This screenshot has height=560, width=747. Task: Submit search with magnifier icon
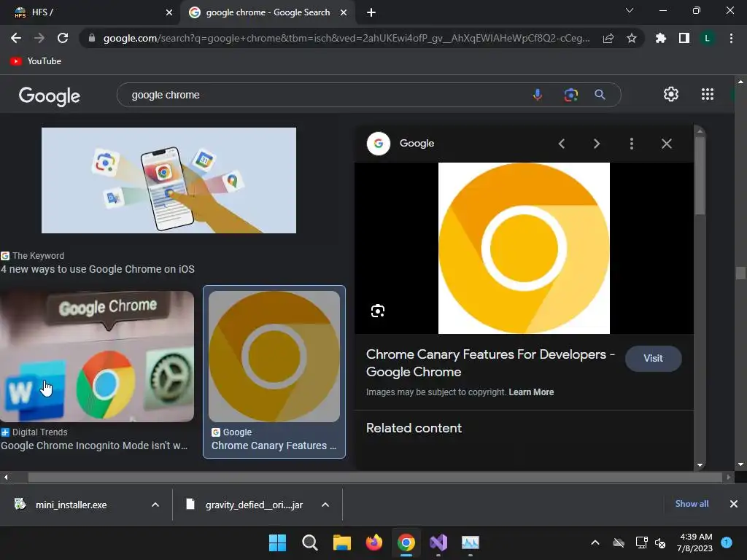coord(600,95)
